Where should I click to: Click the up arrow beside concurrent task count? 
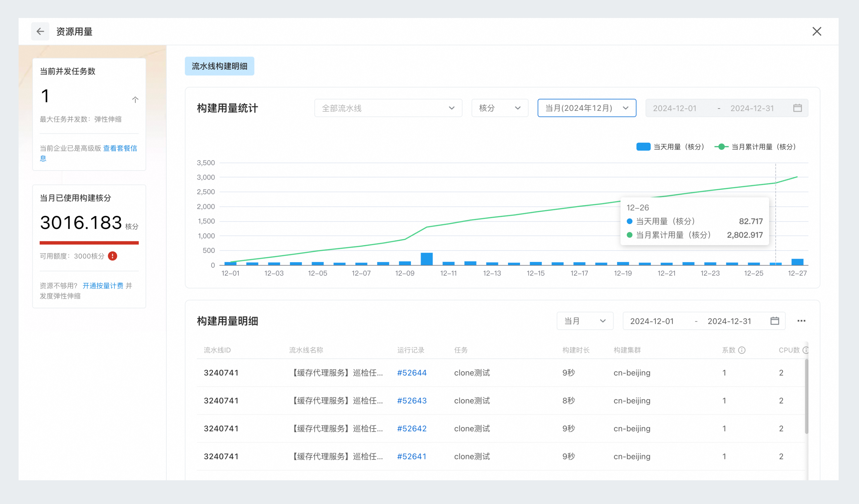click(x=135, y=99)
